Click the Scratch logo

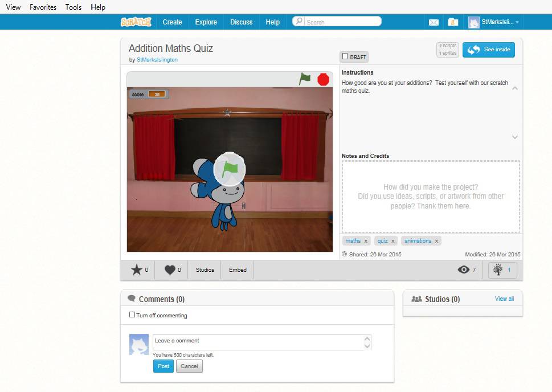point(136,22)
